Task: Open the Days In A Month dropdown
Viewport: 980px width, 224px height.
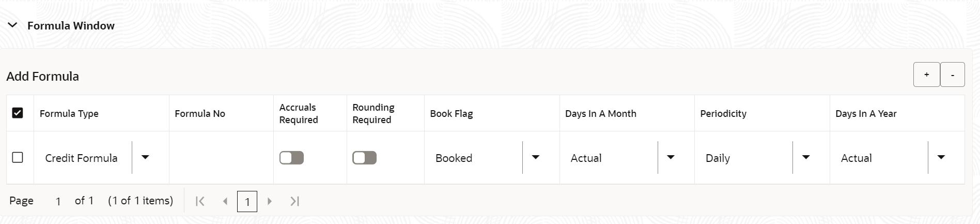Action: (671, 158)
